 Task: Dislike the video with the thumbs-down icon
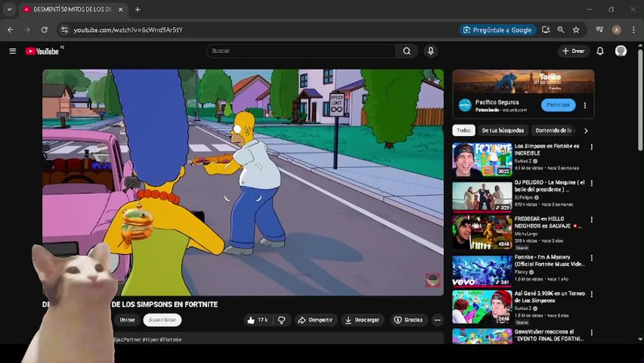tap(282, 320)
